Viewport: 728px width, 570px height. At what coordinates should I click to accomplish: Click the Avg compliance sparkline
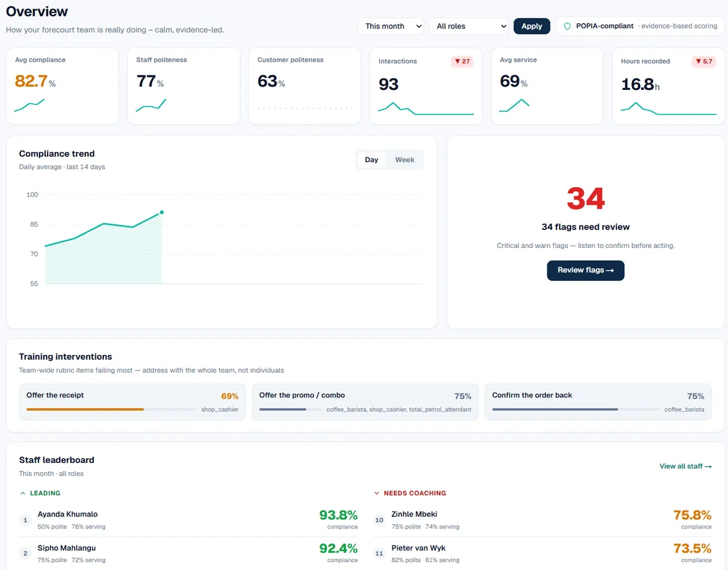[x=30, y=105]
